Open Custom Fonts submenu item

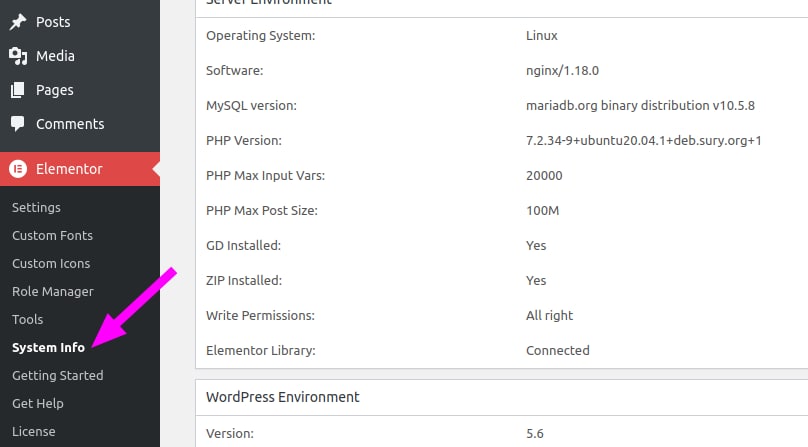[x=53, y=235]
